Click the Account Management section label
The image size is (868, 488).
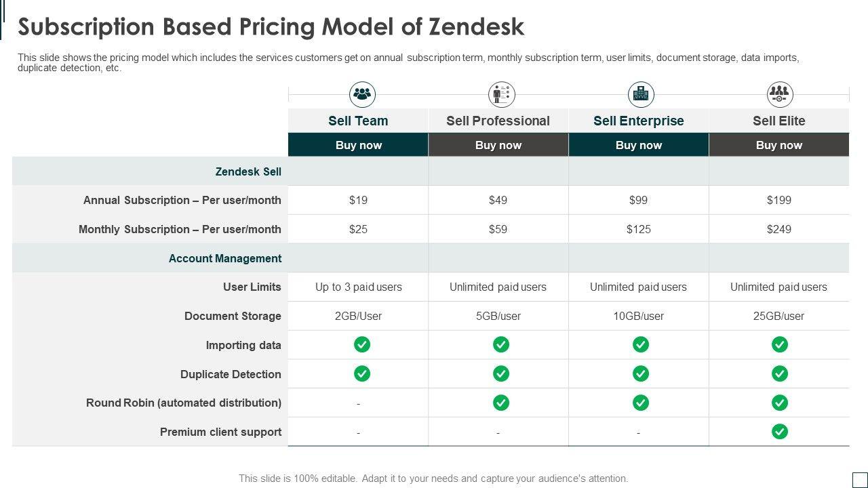click(225, 258)
